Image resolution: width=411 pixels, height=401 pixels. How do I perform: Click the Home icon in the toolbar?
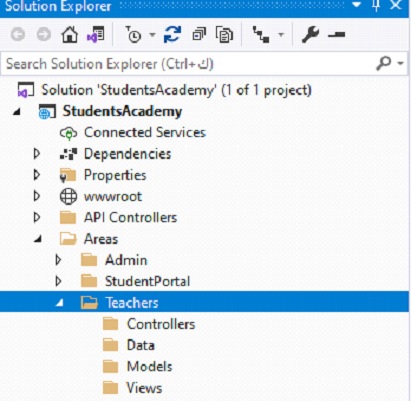coord(69,34)
